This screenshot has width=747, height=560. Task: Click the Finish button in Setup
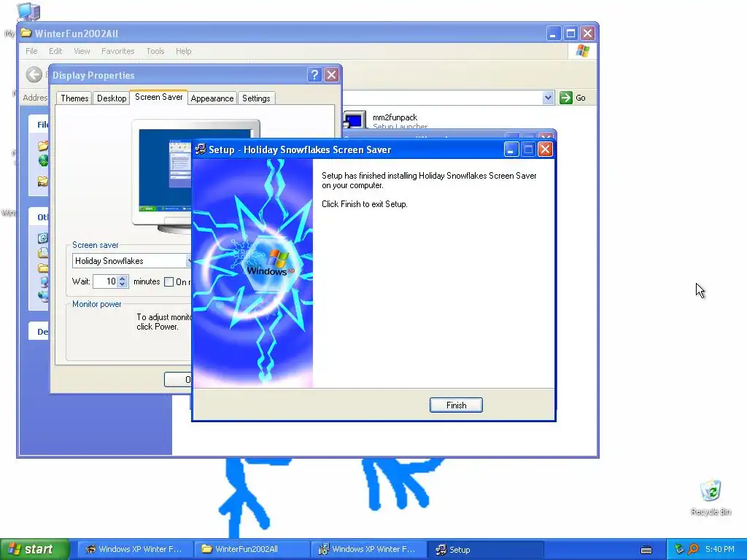[x=456, y=405]
